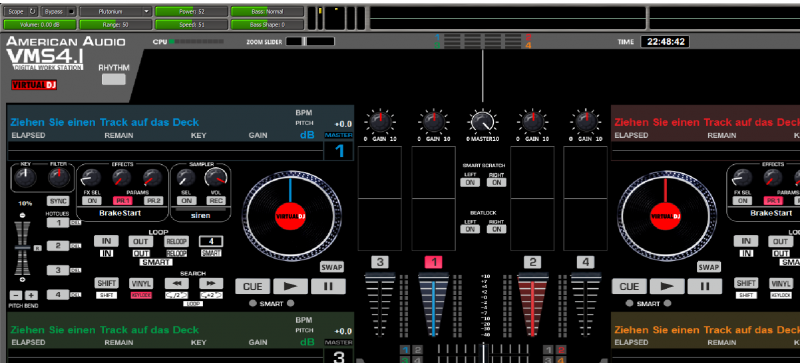
Task: Toggle the left Smart Scratch ON button
Action: [x=470, y=182]
